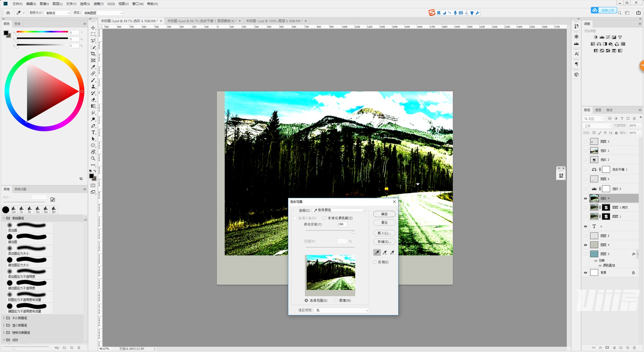Click the 图层 1 拷贝 layer thumbnail

[594, 208]
